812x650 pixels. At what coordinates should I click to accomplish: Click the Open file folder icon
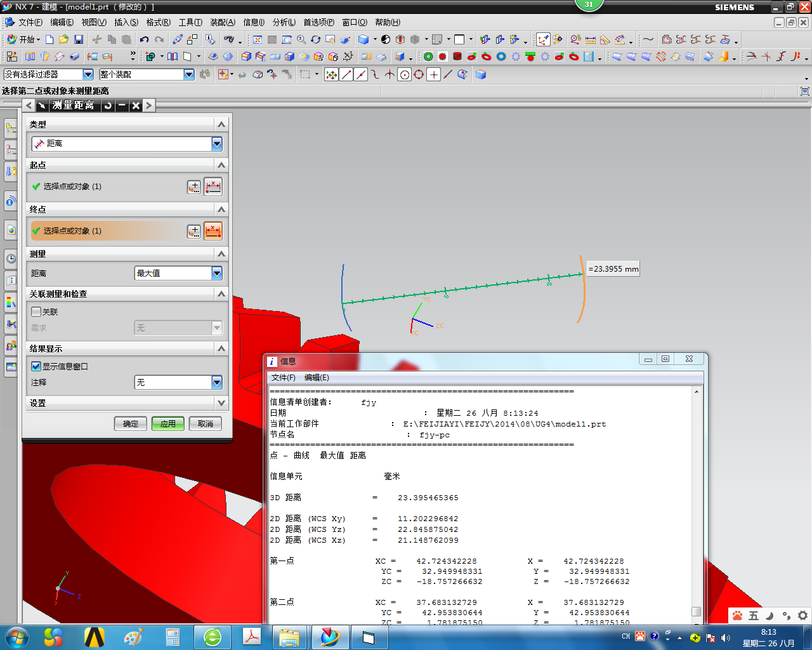pos(63,39)
